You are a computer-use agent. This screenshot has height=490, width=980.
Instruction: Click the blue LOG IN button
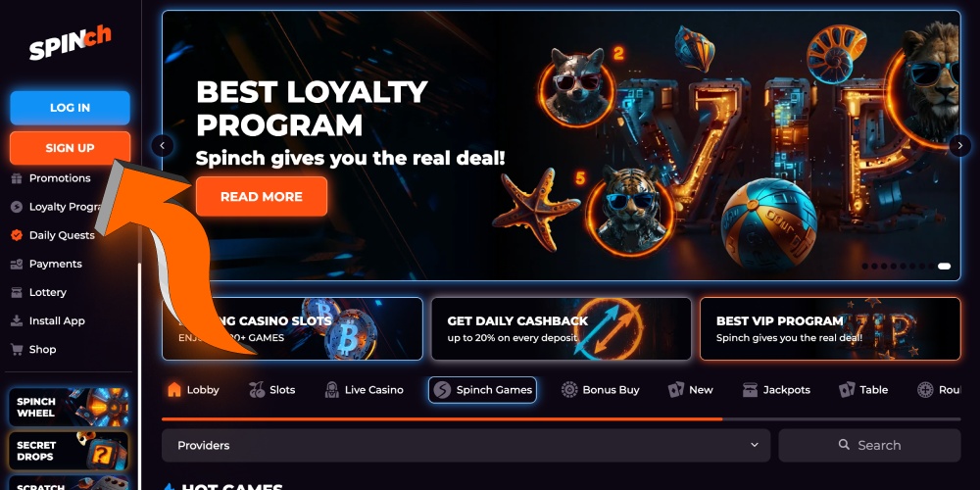tap(70, 108)
